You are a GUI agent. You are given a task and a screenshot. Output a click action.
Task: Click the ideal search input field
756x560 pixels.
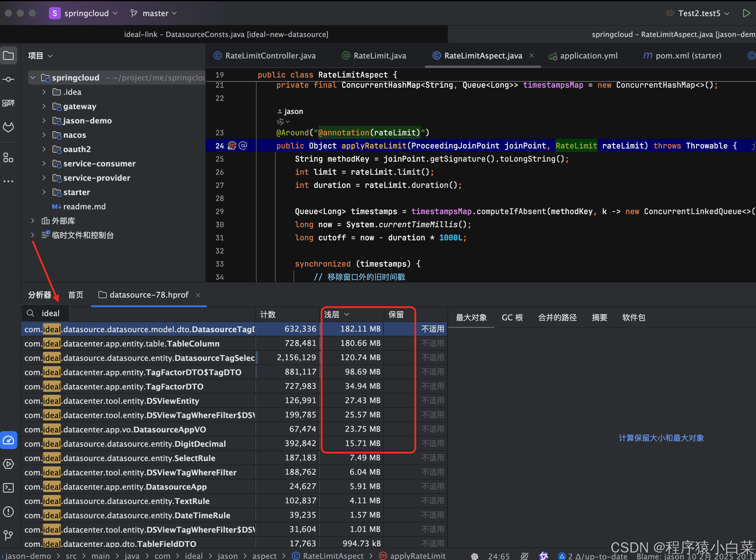click(51, 313)
